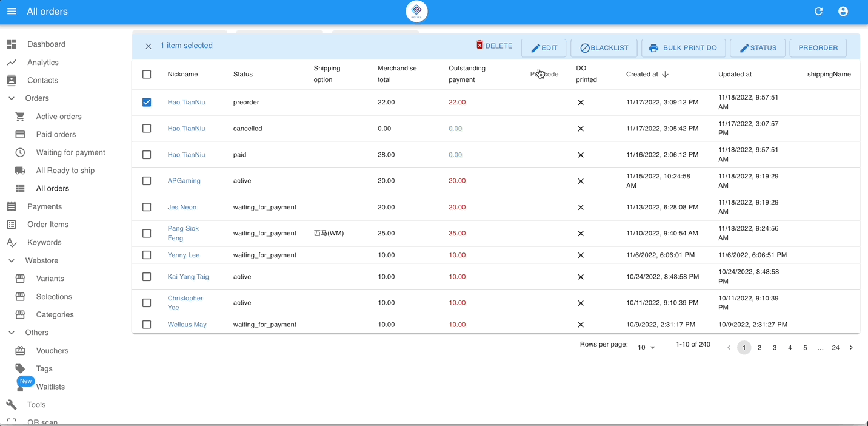868x426 pixels.
Task: Open the hamburger menu icon
Action: pyautogui.click(x=12, y=12)
